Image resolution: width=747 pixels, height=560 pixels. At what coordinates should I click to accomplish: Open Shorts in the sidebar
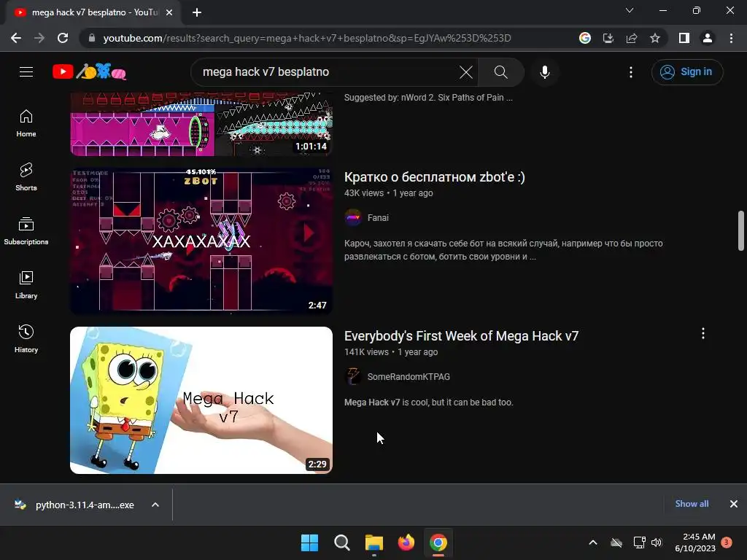click(x=26, y=177)
